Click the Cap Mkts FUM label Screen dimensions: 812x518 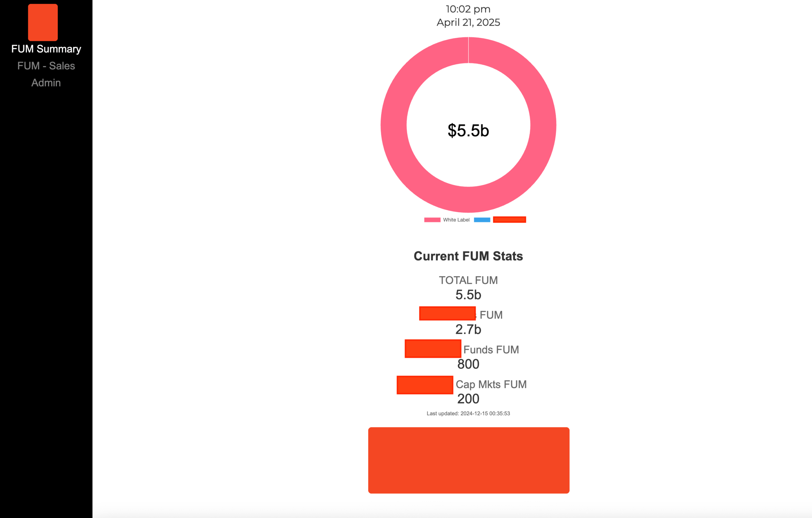point(491,384)
